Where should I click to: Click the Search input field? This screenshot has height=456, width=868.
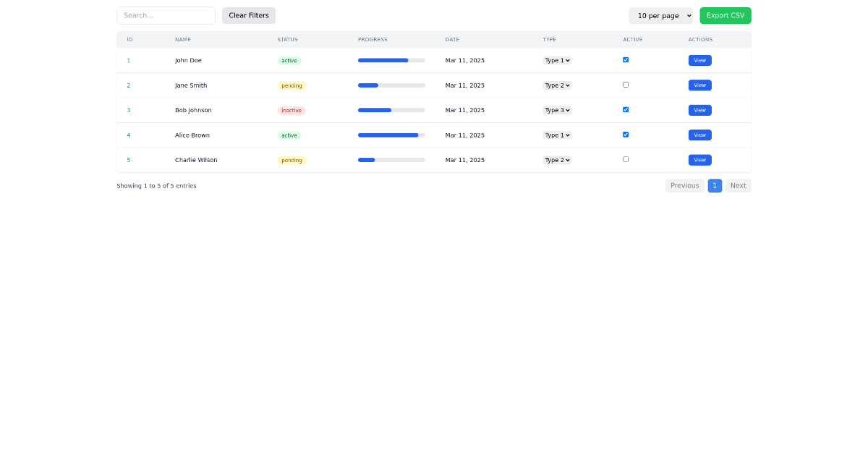tap(166, 15)
